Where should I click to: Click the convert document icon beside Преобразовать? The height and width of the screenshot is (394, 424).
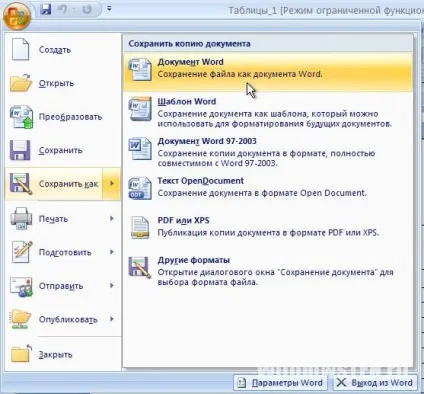(21, 117)
